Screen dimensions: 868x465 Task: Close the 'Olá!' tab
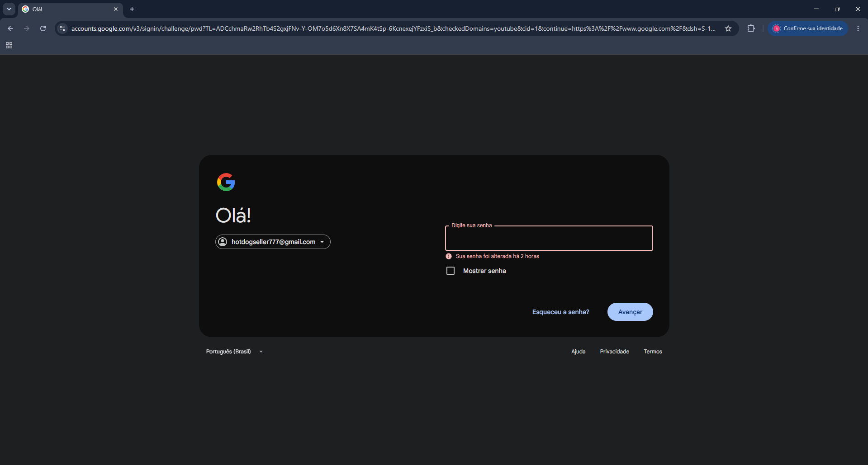point(116,9)
